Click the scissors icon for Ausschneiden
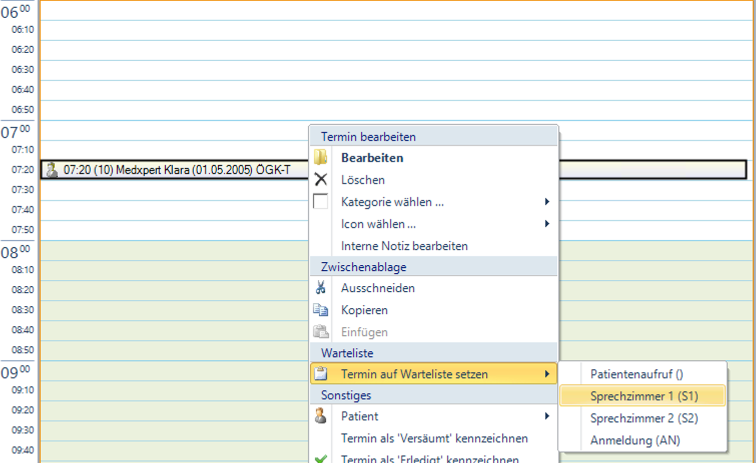This screenshot has width=756, height=463. (321, 288)
